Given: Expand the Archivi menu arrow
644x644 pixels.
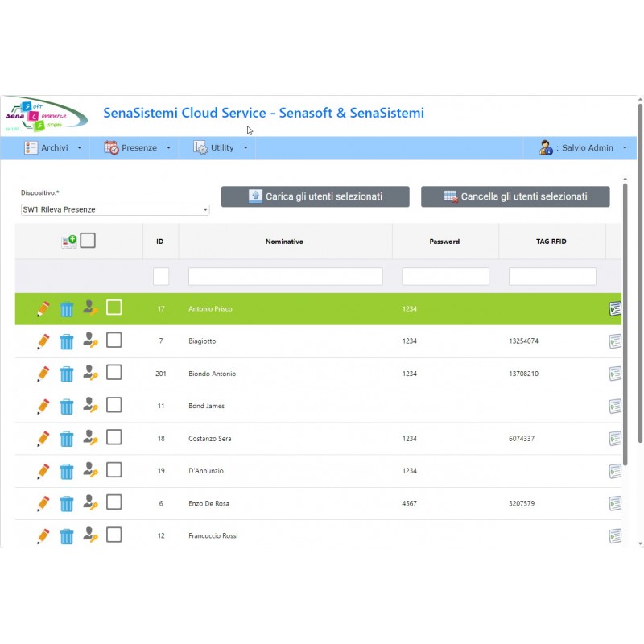Looking at the screenshot, I should pos(80,148).
